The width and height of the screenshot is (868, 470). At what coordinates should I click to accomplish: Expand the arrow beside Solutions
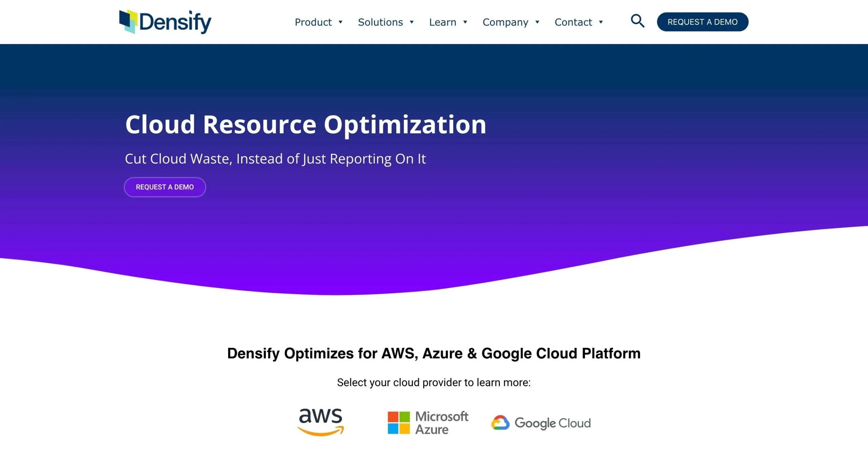pos(412,22)
